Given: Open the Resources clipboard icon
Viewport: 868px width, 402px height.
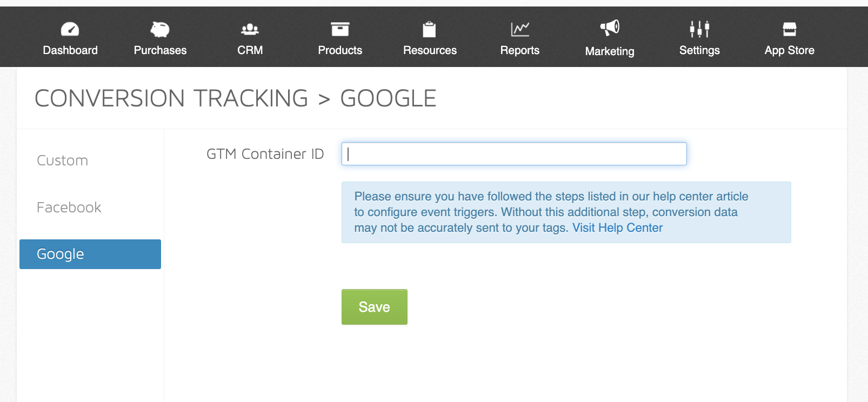Looking at the screenshot, I should [x=430, y=29].
